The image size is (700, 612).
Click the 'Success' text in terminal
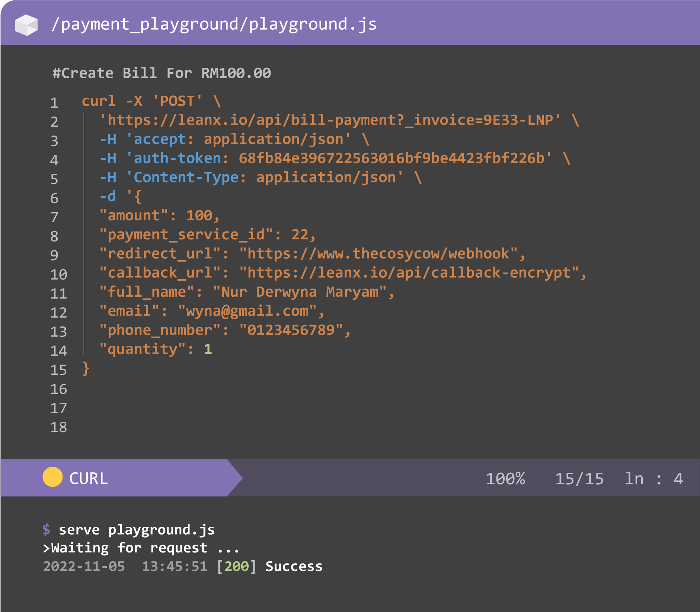(294, 566)
